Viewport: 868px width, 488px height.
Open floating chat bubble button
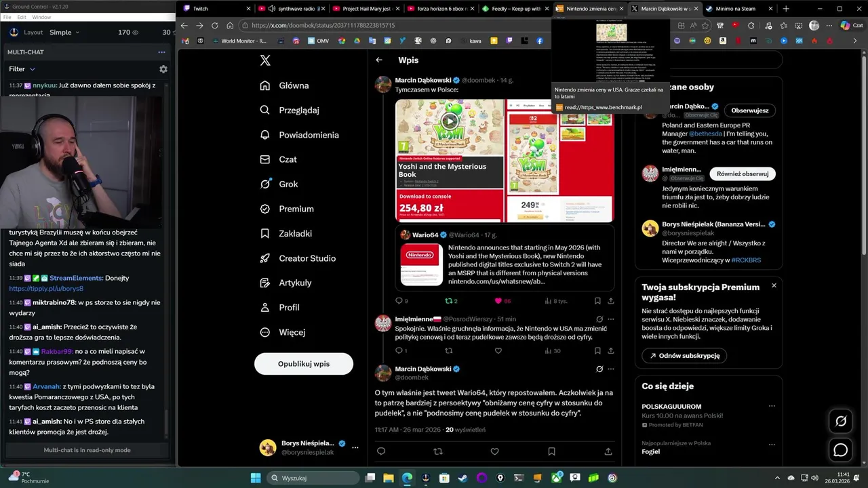click(841, 450)
